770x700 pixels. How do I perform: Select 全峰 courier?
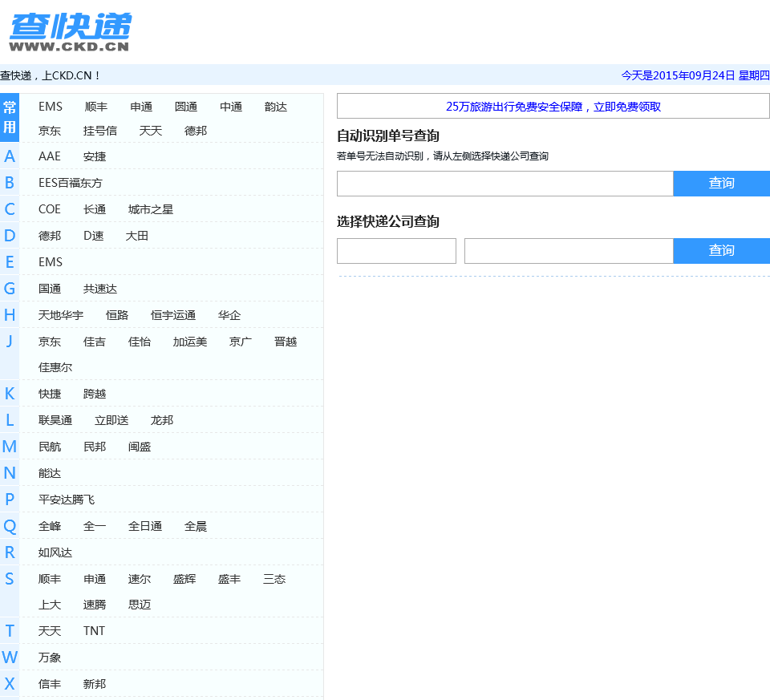pos(50,526)
